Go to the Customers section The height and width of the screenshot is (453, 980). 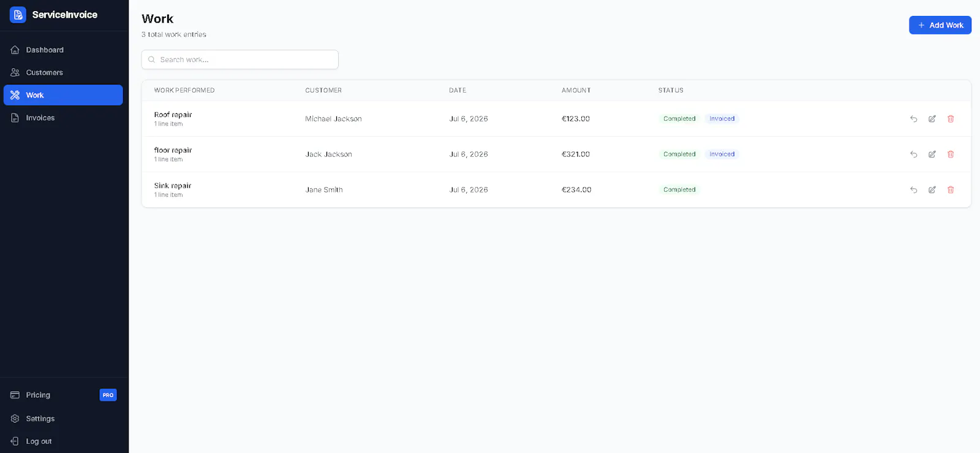(x=63, y=72)
